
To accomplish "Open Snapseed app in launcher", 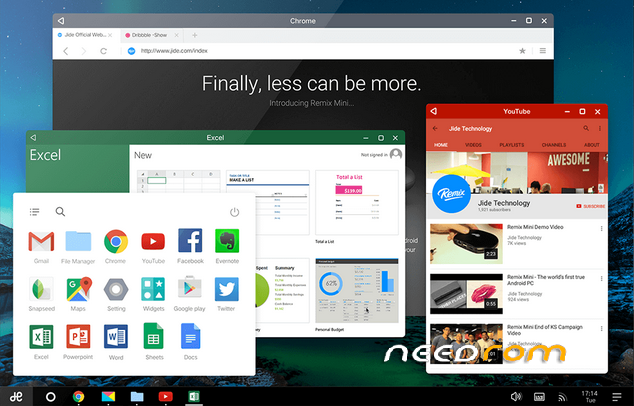I will (41, 290).
